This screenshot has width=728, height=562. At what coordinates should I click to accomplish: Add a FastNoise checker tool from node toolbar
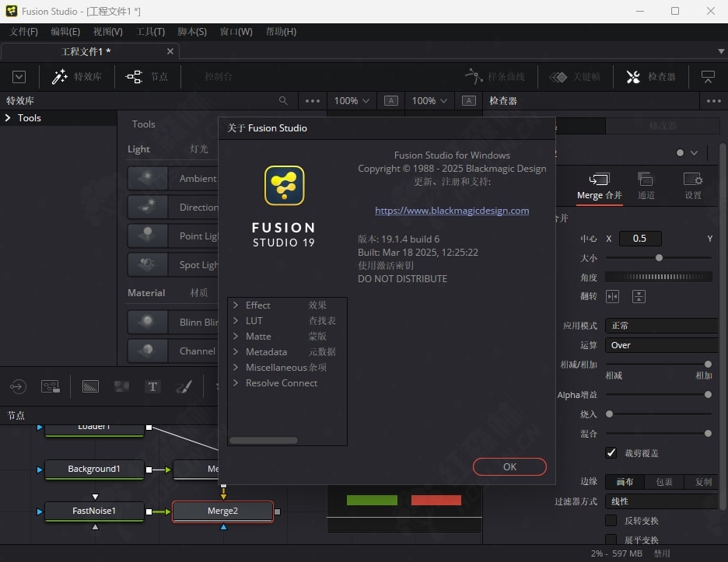121,386
